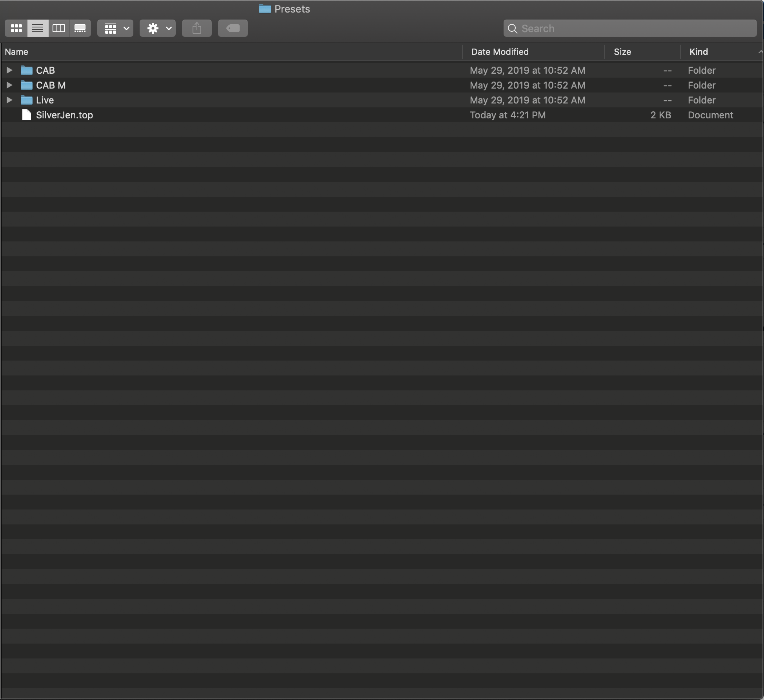This screenshot has height=700, width=764.
Task: Sort by the Kind column header
Action: (x=699, y=52)
